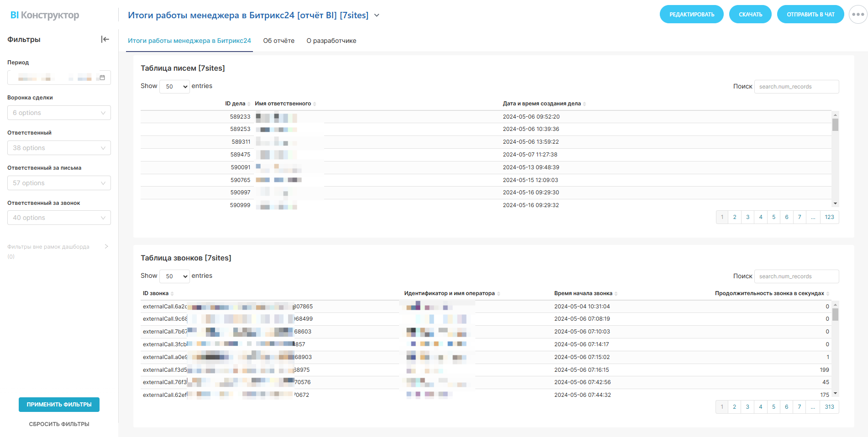
Task: Open the Период calendar picker
Action: pos(102,78)
